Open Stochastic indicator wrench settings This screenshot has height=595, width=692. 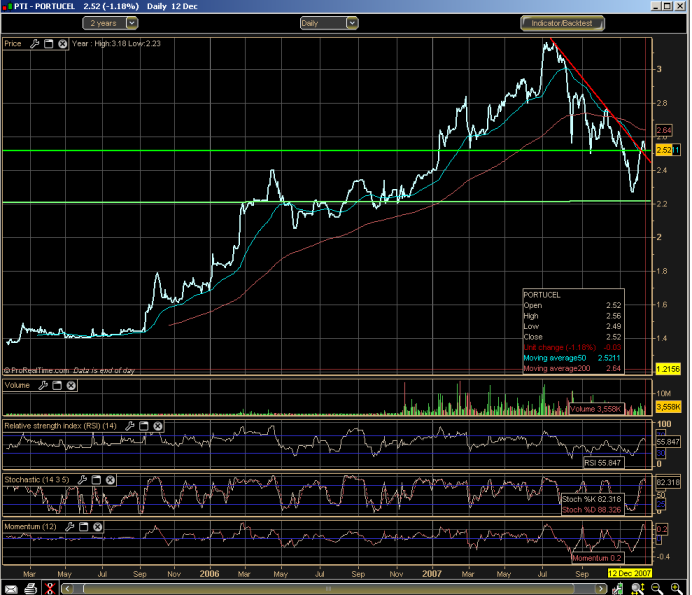pos(84,479)
